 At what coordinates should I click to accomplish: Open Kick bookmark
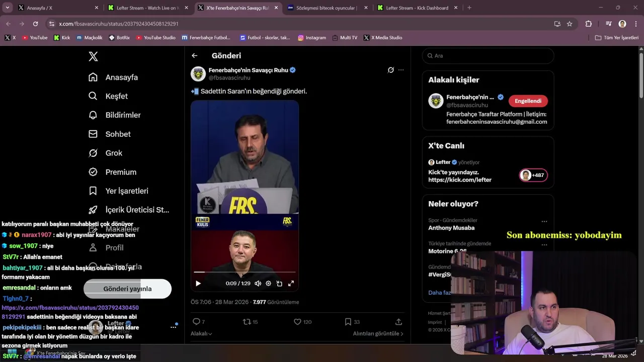[x=62, y=38]
